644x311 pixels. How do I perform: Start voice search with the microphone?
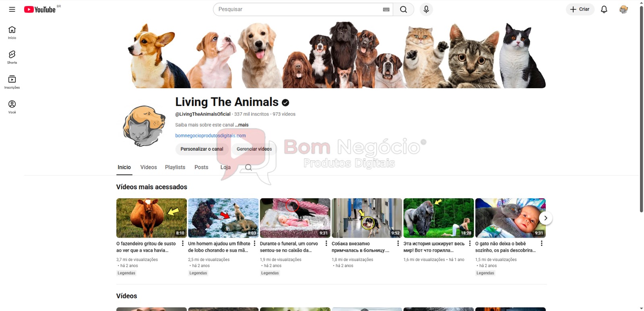point(426,9)
